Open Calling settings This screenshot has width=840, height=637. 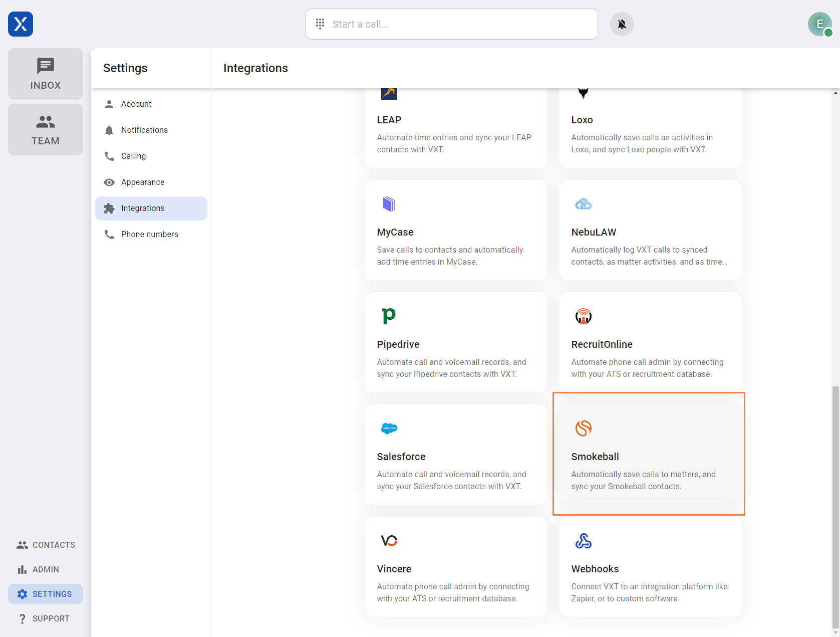pyautogui.click(x=151, y=156)
